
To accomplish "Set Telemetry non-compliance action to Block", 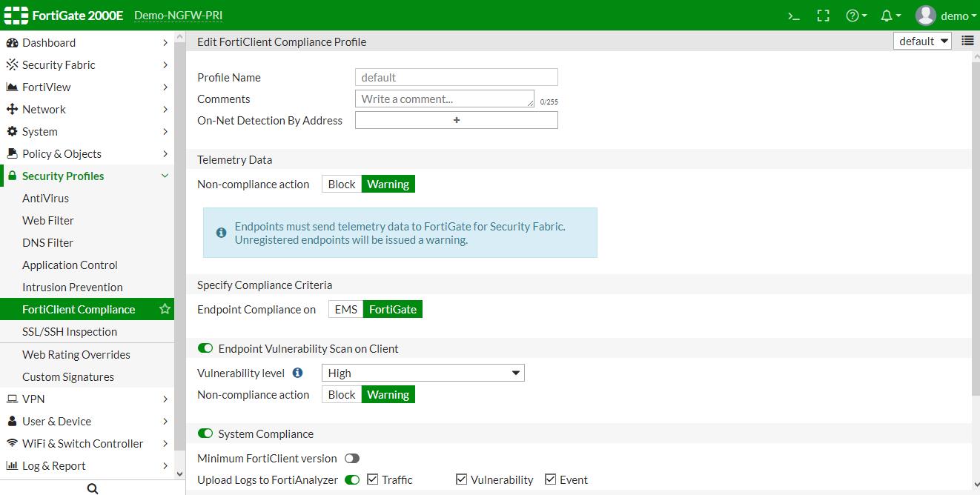I will coord(342,184).
